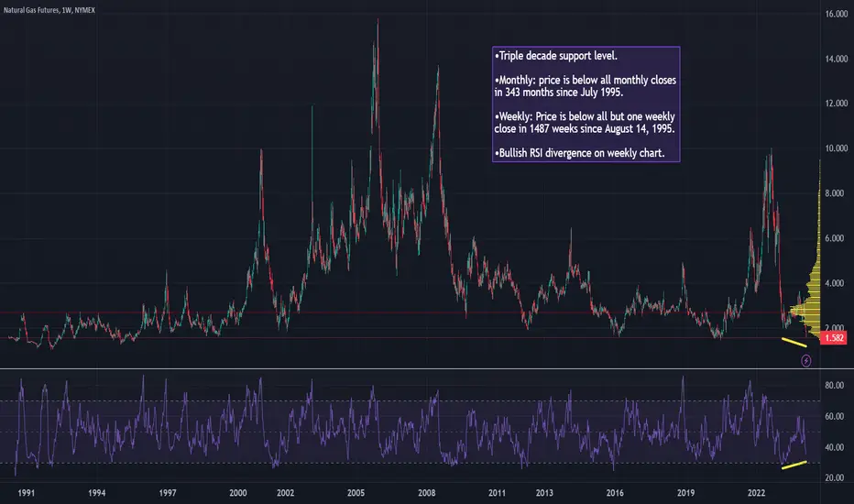Click the purple lightning bolt icon
The image size is (854, 504).
point(806,361)
